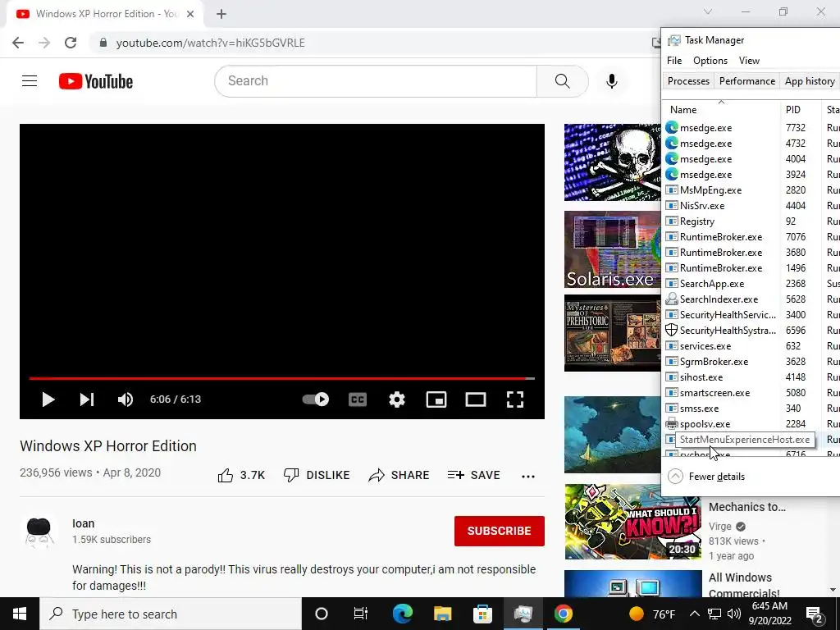Screen dimensions: 840x630
Task: Click SHARE under the video
Action: pos(399,475)
